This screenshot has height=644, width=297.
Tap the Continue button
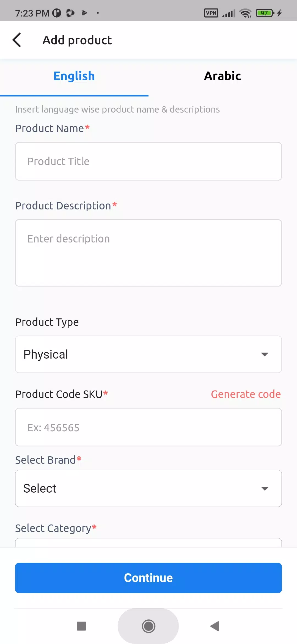(x=148, y=578)
